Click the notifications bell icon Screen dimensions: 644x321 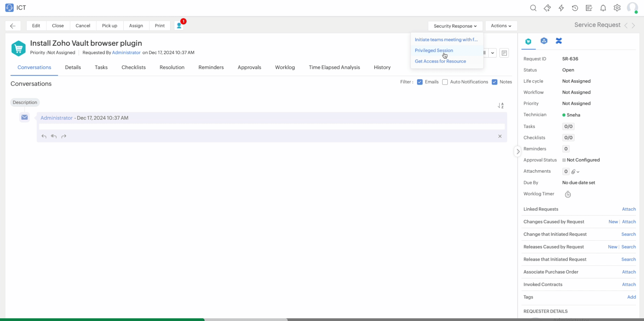[603, 8]
